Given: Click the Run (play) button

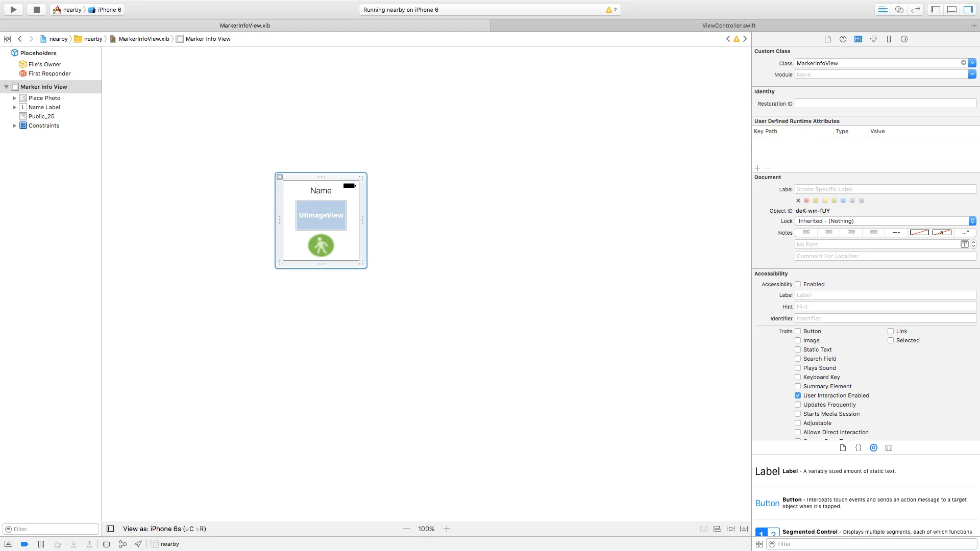Looking at the screenshot, I should [x=14, y=10].
